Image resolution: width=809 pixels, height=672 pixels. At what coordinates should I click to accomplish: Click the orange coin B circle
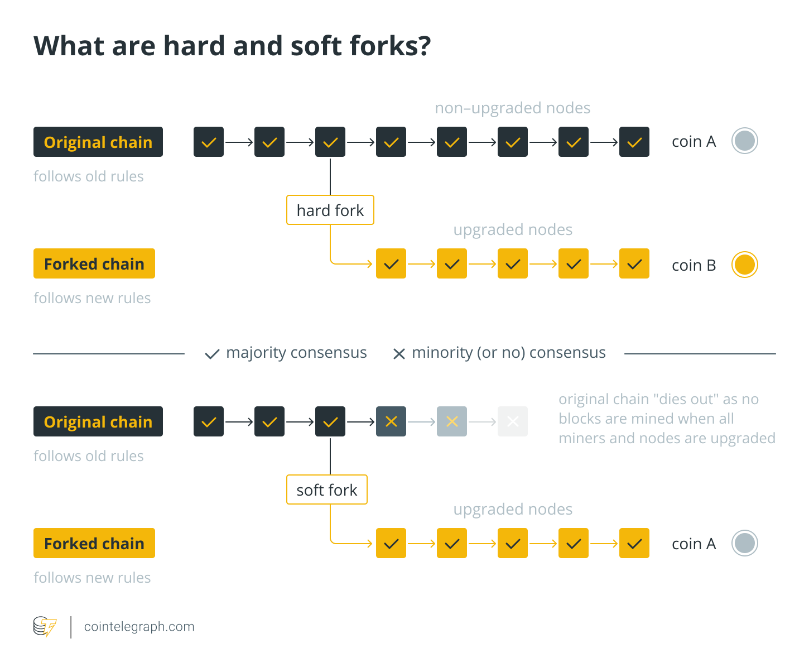[745, 265]
